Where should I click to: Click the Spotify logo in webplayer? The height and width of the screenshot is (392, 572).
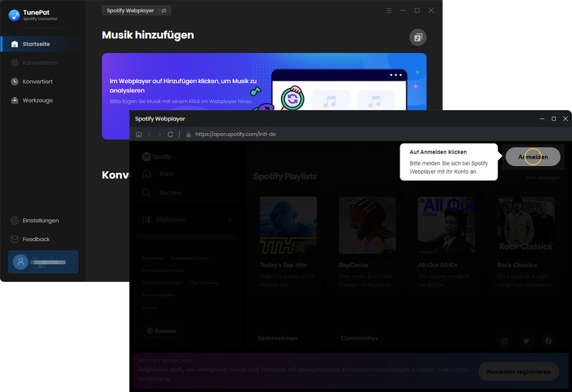pyautogui.click(x=157, y=157)
